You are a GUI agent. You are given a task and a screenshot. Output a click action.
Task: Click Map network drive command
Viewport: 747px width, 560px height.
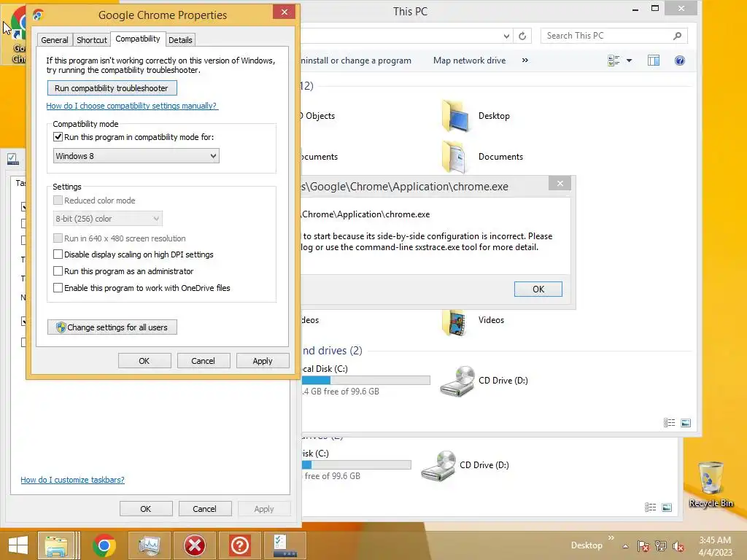(x=469, y=61)
